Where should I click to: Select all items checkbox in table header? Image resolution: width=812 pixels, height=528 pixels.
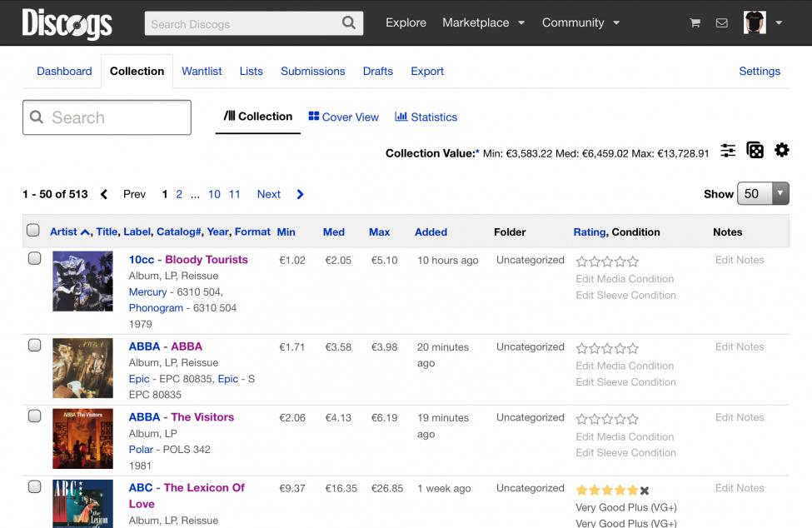coord(33,231)
